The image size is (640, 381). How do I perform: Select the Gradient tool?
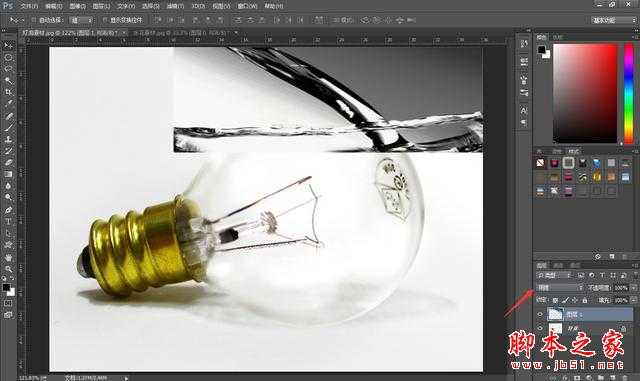point(8,174)
